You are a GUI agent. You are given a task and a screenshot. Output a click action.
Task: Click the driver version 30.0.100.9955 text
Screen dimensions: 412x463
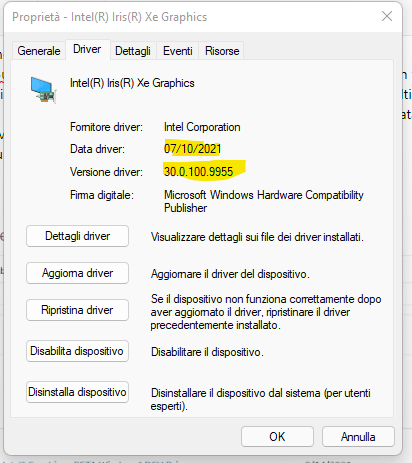coord(198,172)
